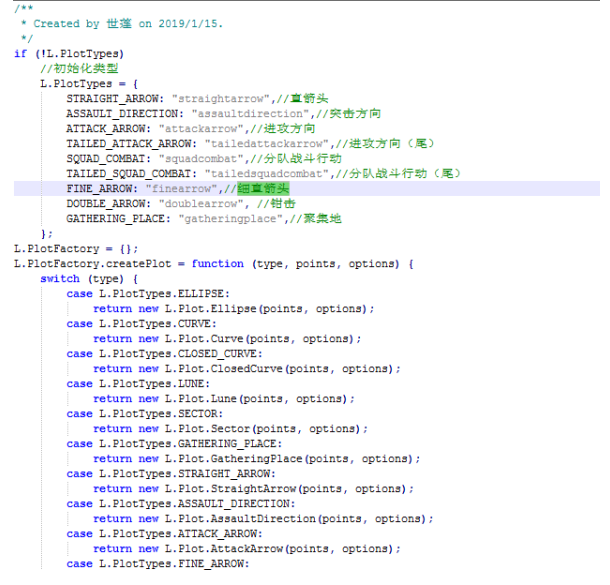610x585 pixels.
Task: Click the SQUAD_COMBAT property key
Action: pyautogui.click(x=106, y=159)
